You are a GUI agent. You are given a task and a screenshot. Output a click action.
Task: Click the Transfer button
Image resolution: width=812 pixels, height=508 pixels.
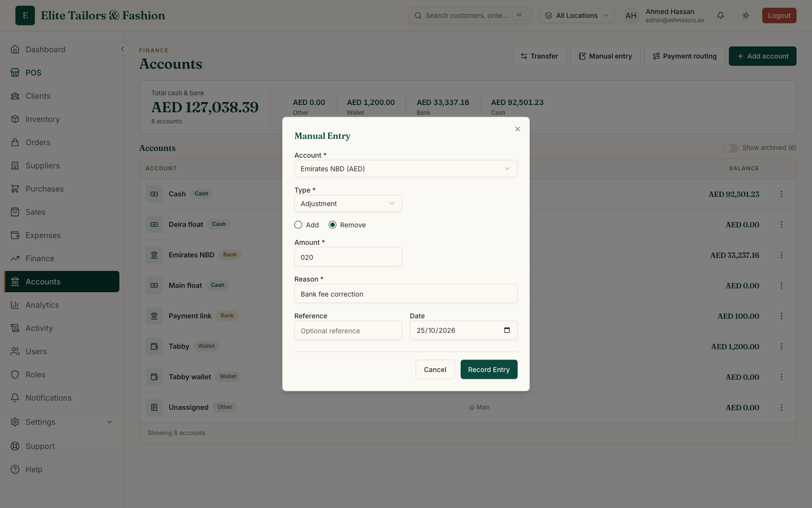pyautogui.click(x=539, y=56)
